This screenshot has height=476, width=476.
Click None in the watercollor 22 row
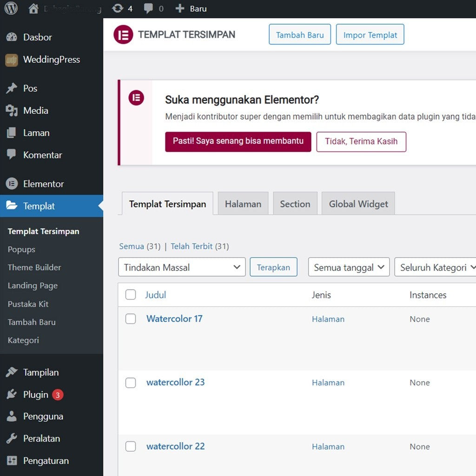[x=420, y=447]
